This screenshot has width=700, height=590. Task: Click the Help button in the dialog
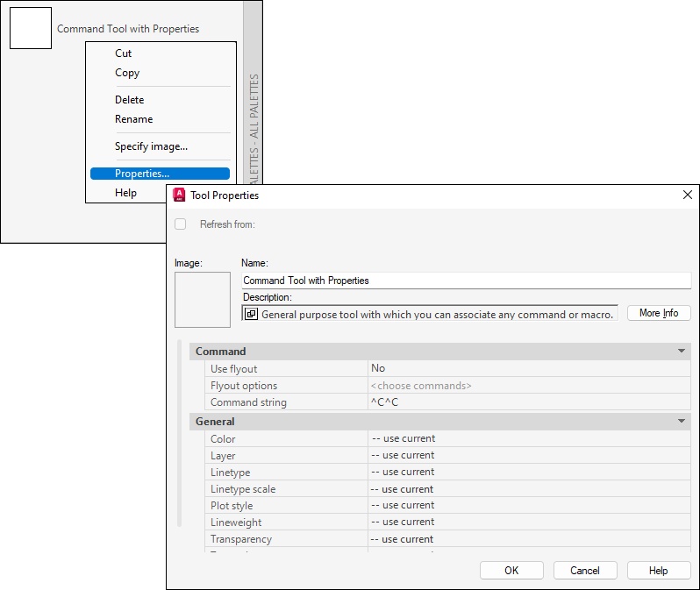[659, 571]
